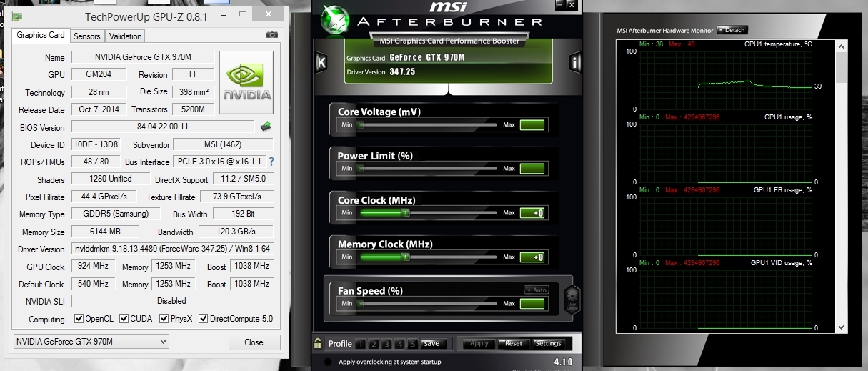Select profile slot 5

(x=412, y=344)
